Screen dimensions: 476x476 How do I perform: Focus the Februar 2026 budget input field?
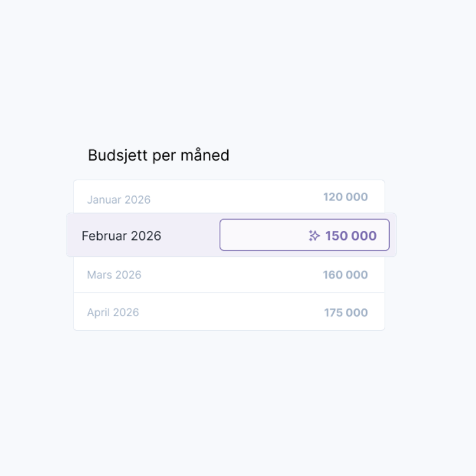pyautogui.click(x=304, y=235)
